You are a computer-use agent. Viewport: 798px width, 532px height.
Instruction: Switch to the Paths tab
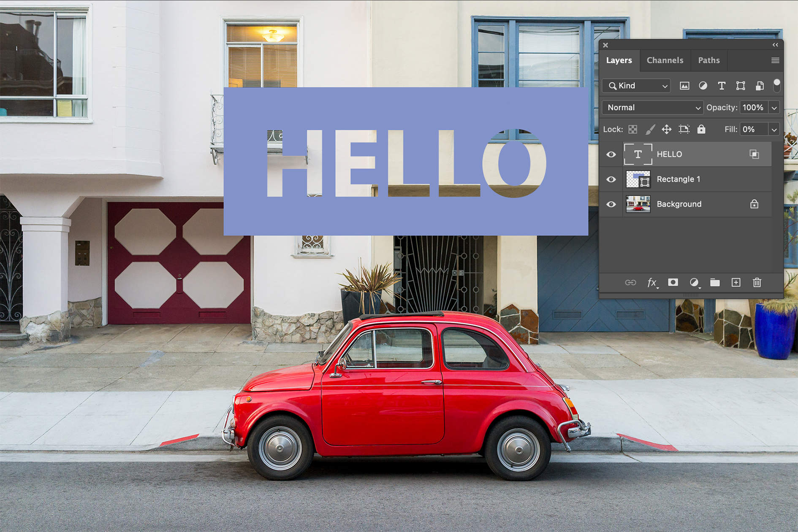coord(709,60)
